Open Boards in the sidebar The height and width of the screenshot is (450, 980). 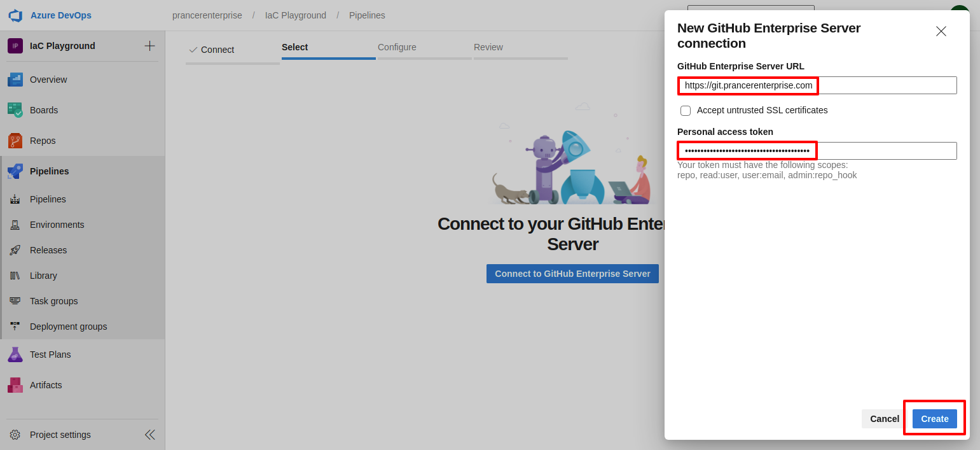pos(44,110)
